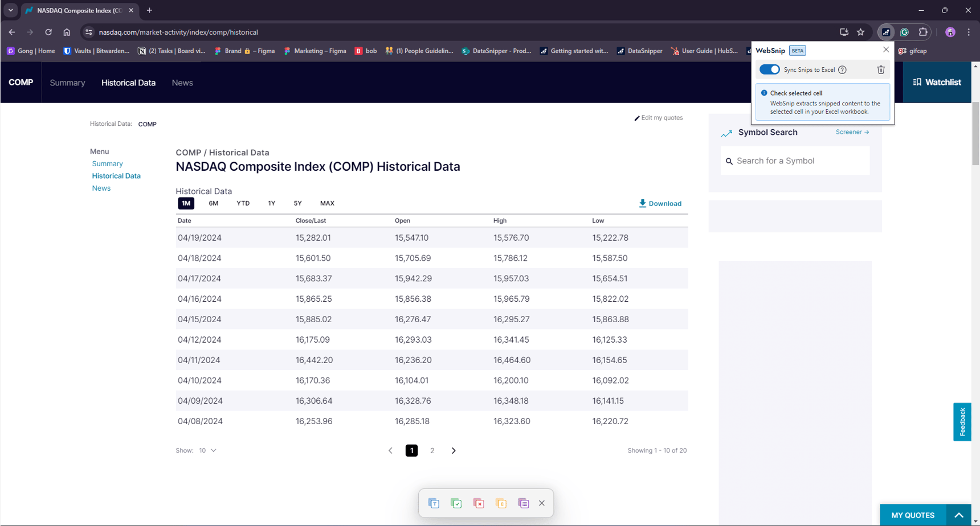Select the purple Table snip tool
This screenshot has height=526, width=980.
click(524, 503)
